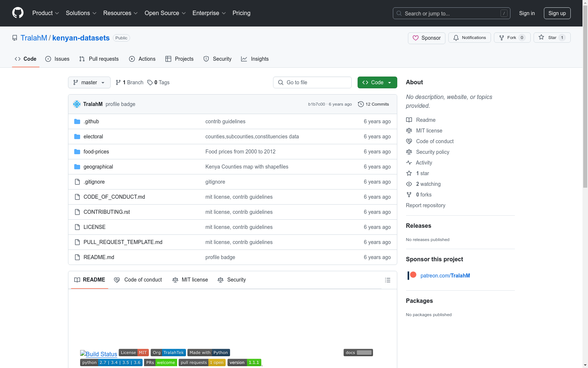Screen dimensions: 588x368
Task: Open the Actions tab
Action: 142,59
